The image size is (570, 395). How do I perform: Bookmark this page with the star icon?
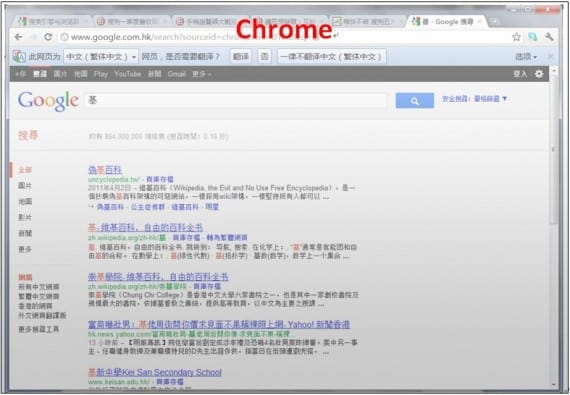[x=516, y=37]
